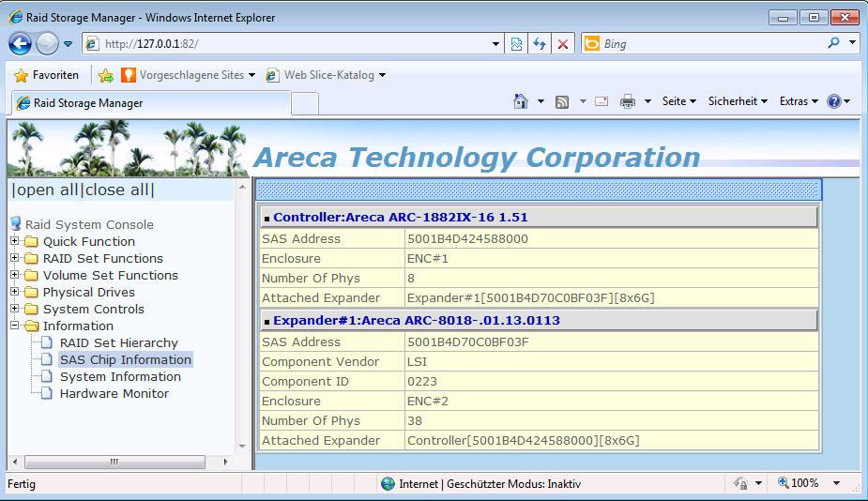Open System Information page
The image size is (868, 501).
pyautogui.click(x=120, y=376)
